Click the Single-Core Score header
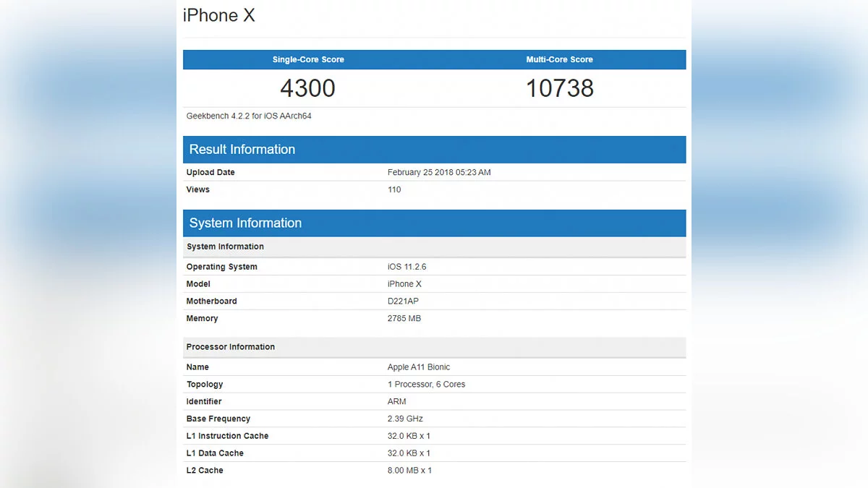Image resolution: width=868 pixels, height=488 pixels. [x=308, y=59]
